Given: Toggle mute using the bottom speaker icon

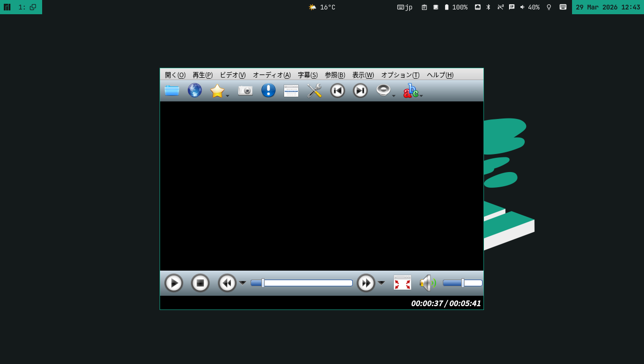Looking at the screenshot, I should click(x=426, y=282).
